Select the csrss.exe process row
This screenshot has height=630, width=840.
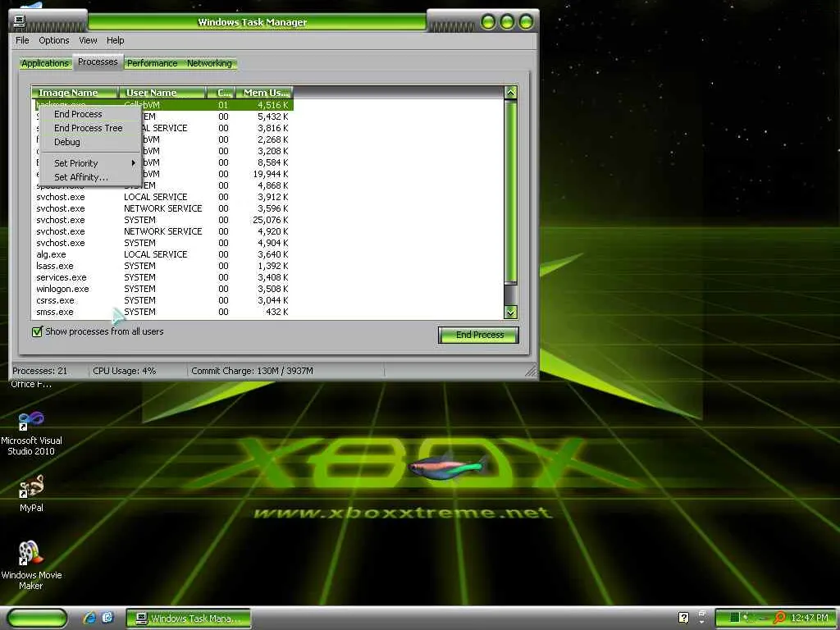[x=162, y=300]
